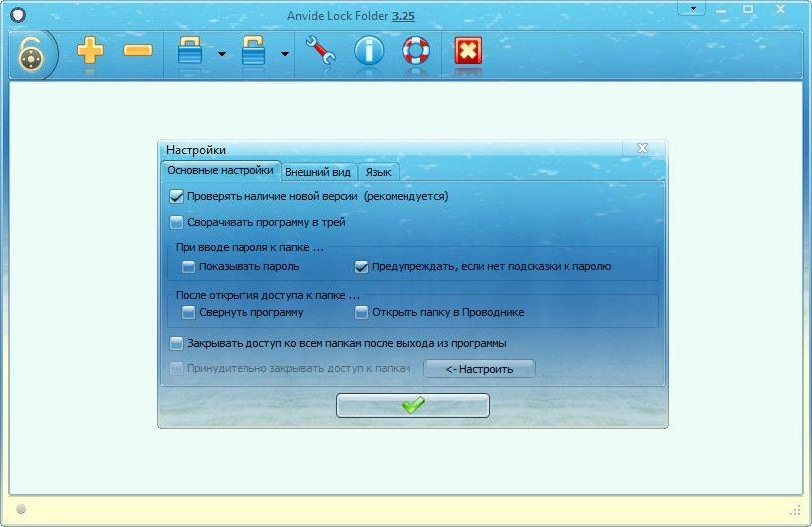Open the Язык tab
812x527 pixels.
378,172
